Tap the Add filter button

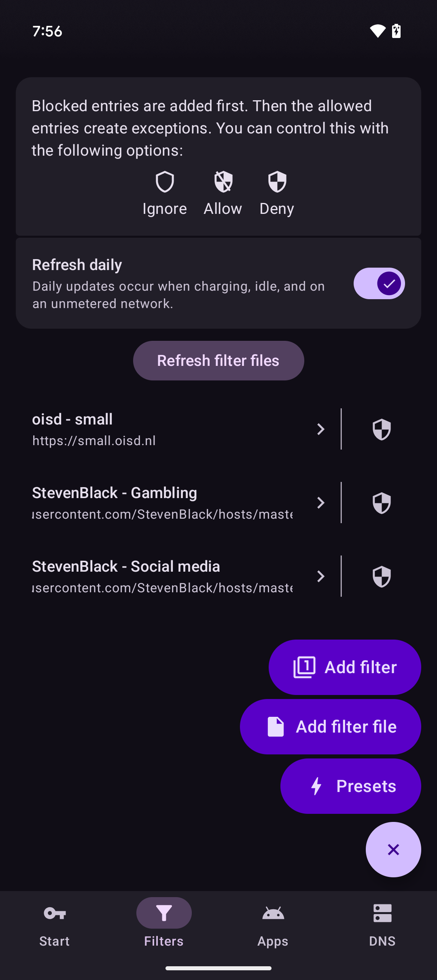[345, 667]
